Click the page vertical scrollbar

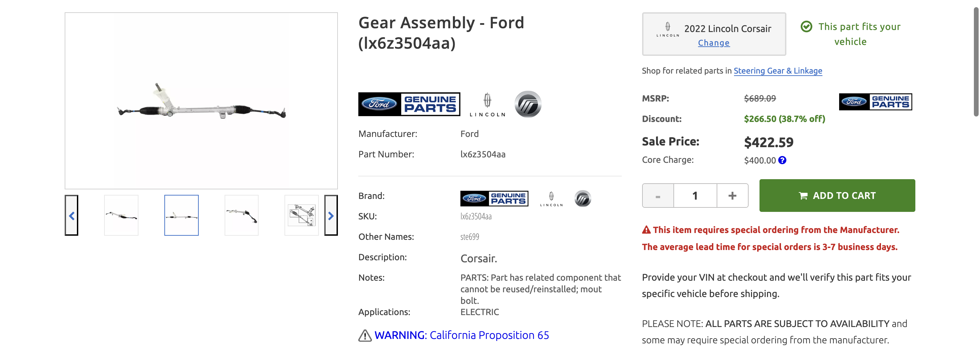(976, 61)
